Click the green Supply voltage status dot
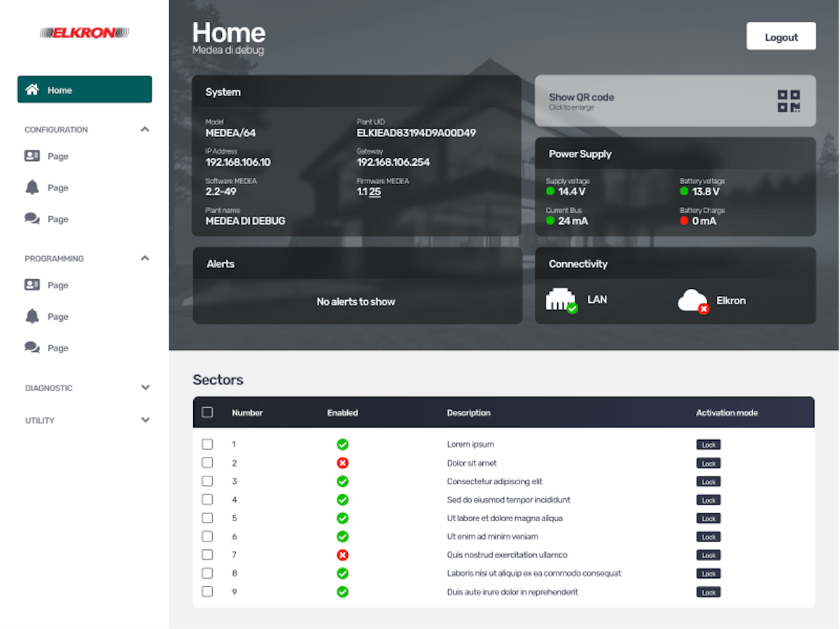The width and height of the screenshot is (840, 629). (x=550, y=191)
